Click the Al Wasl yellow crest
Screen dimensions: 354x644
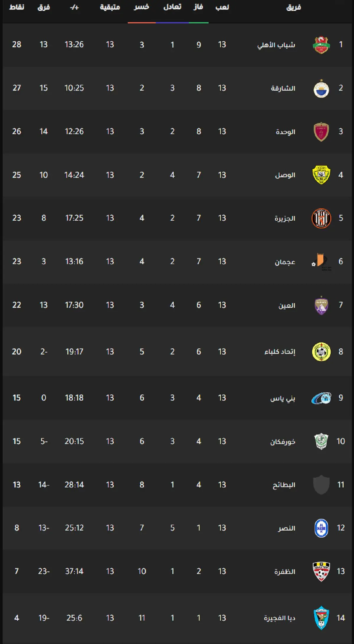pos(321,175)
